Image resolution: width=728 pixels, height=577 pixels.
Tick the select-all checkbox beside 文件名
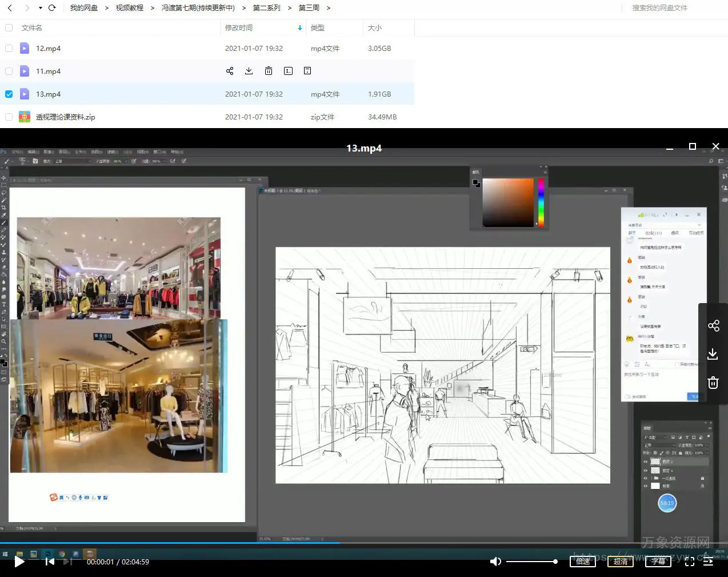pyautogui.click(x=9, y=28)
